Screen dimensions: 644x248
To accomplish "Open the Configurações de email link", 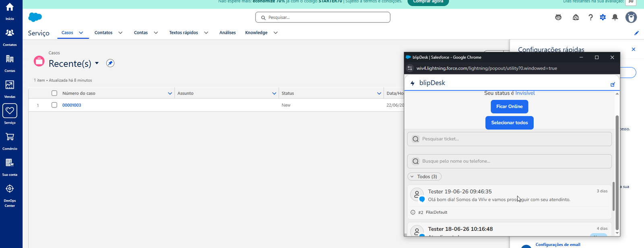I will [x=558, y=244].
